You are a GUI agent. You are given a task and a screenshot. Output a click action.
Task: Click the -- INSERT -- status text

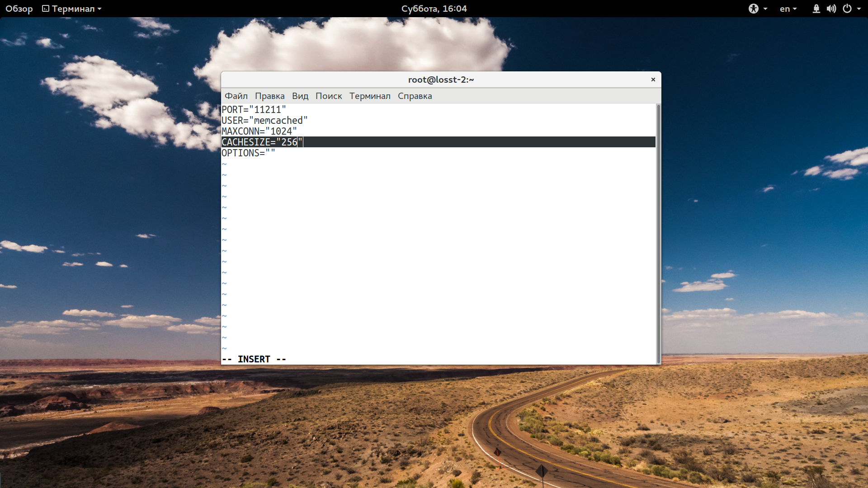tap(254, 359)
